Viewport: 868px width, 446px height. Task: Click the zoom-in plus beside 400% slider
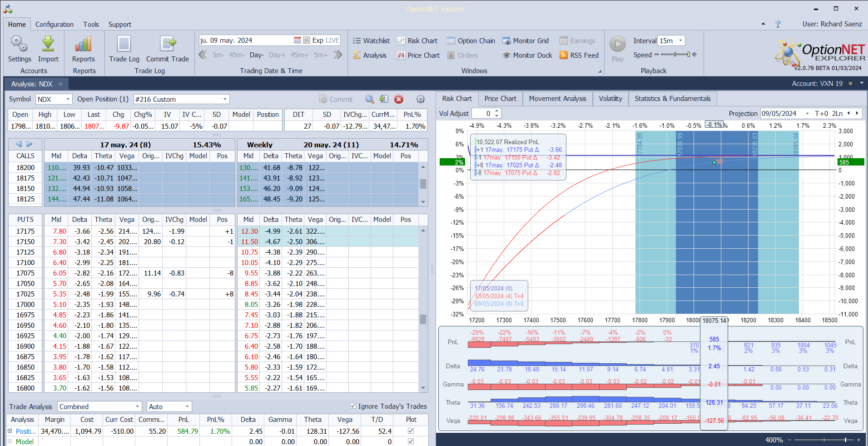click(858, 440)
